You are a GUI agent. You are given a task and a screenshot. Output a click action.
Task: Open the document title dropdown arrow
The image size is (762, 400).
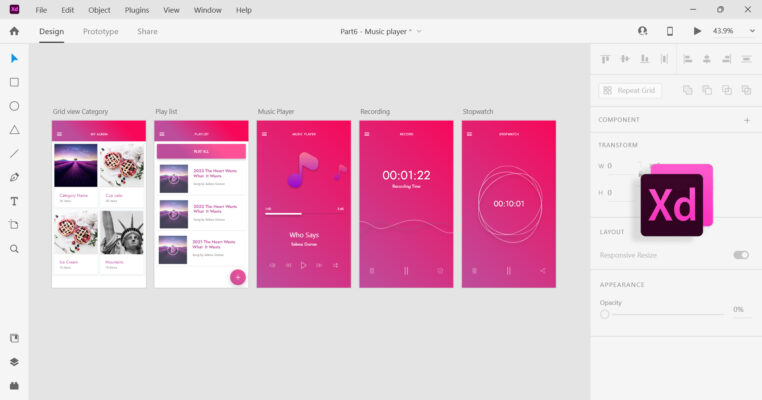point(419,31)
